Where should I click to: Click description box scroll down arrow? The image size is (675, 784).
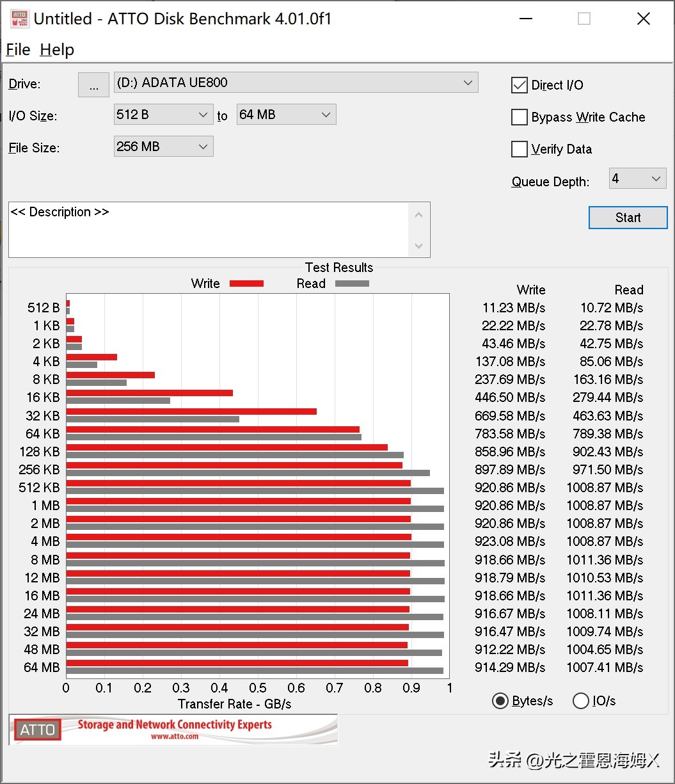point(419,246)
